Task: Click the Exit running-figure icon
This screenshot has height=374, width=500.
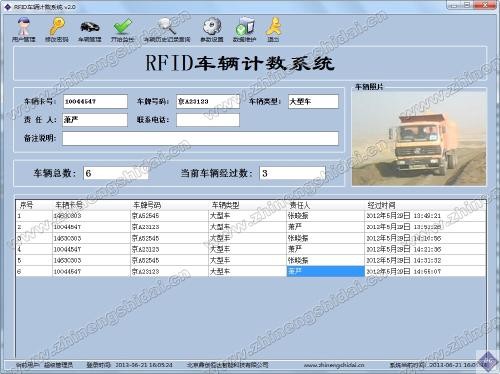Action: [273, 29]
